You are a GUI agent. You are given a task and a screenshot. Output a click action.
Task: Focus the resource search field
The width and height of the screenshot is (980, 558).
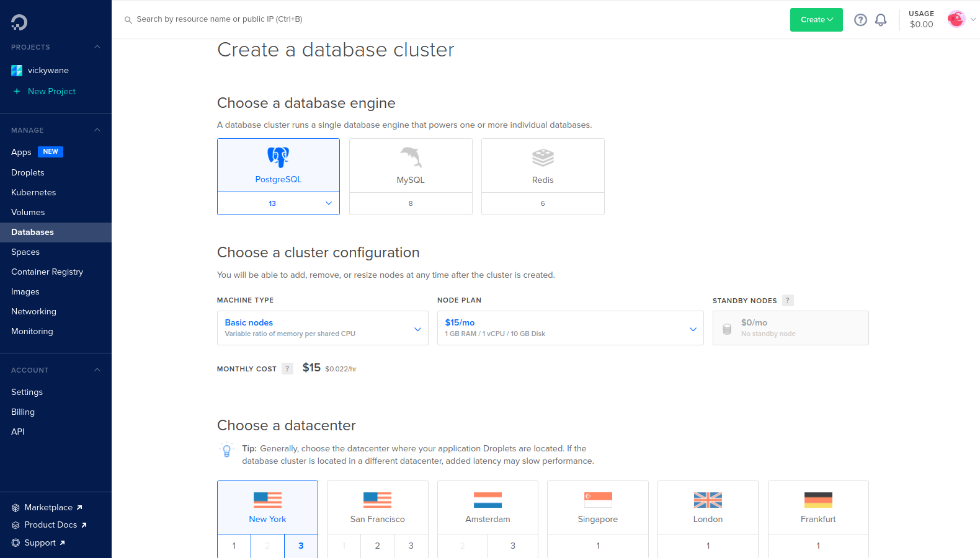point(220,19)
